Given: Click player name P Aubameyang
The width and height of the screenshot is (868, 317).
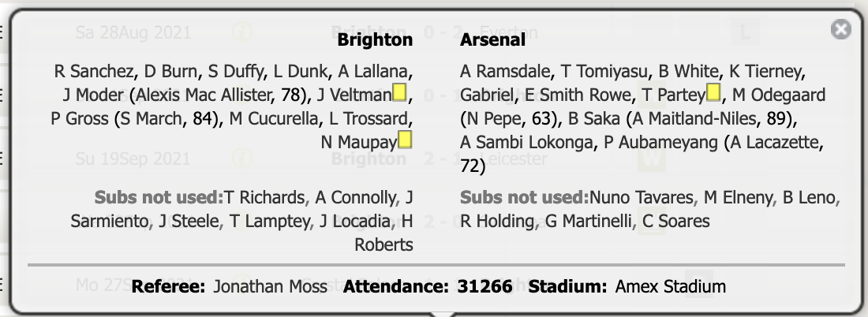Looking at the screenshot, I should pos(661,143).
